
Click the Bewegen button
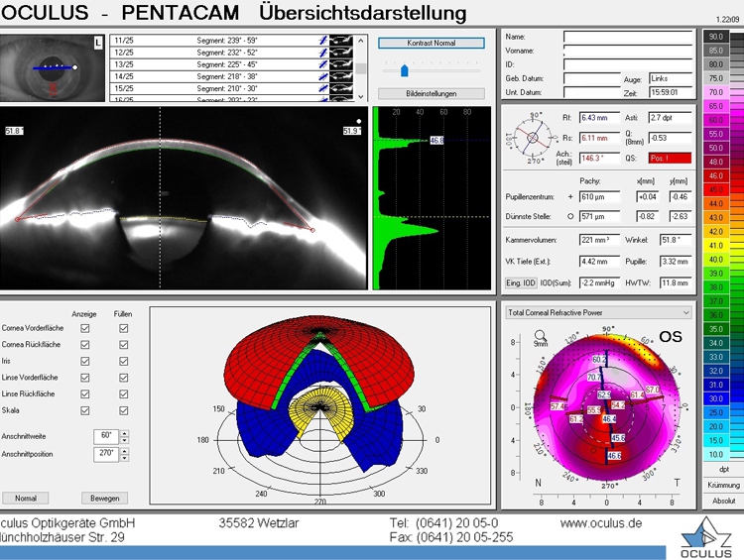(x=105, y=498)
